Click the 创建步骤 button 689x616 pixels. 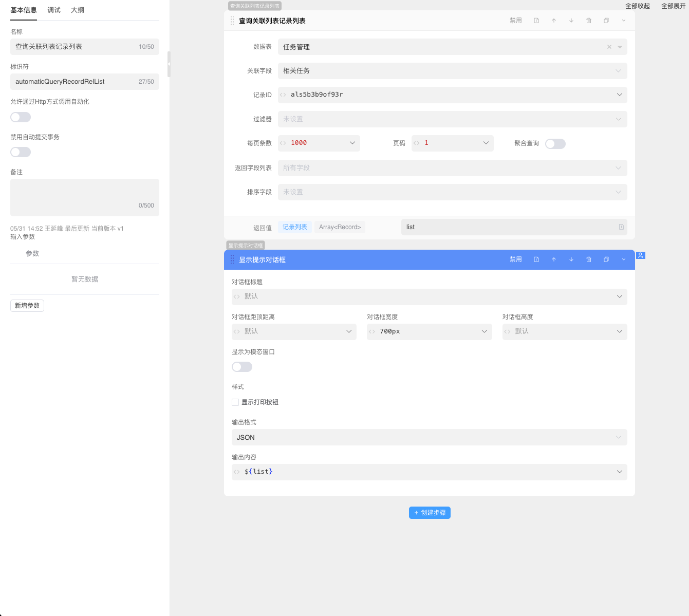pos(430,513)
